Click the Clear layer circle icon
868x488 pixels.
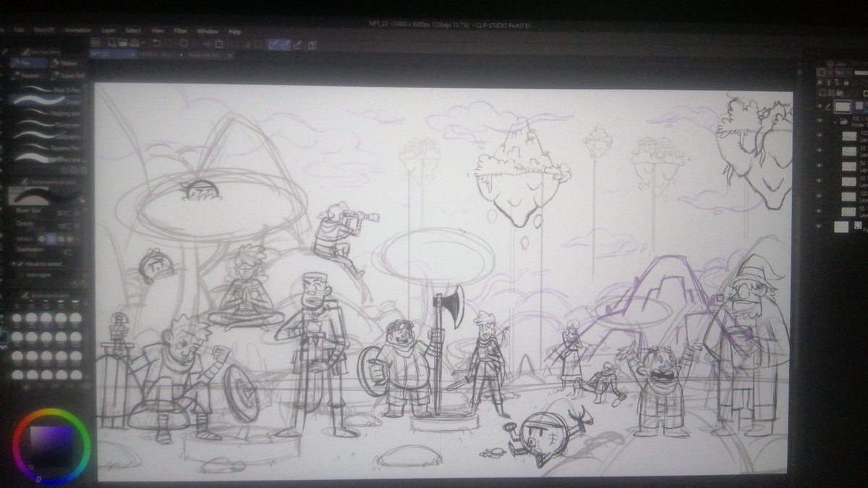click(x=184, y=43)
